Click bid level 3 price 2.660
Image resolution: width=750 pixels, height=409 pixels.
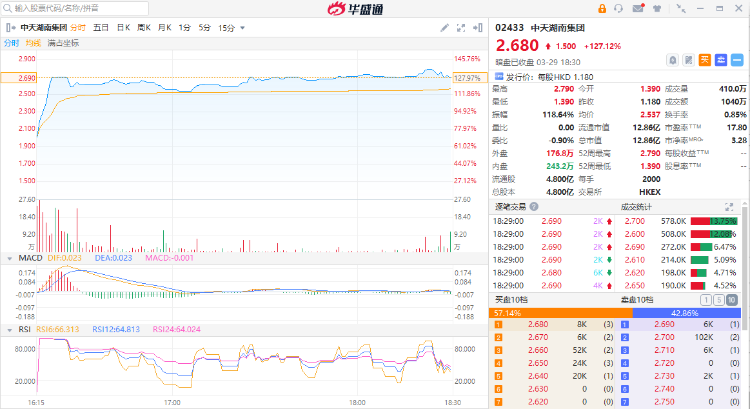pos(538,350)
